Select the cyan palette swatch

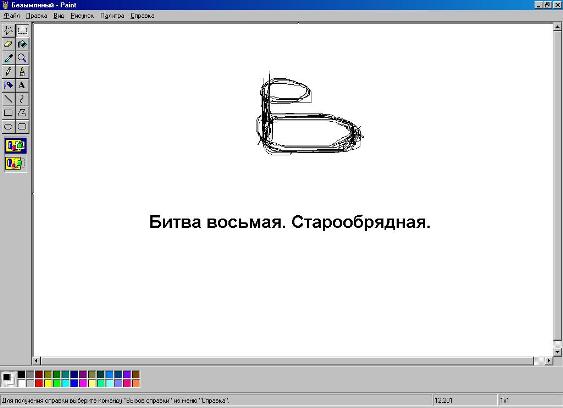(65, 383)
